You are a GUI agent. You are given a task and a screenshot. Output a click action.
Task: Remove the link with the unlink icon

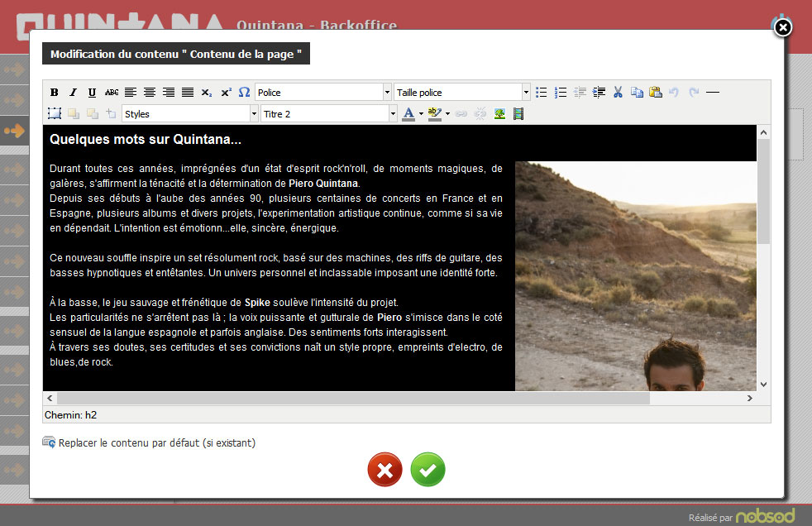point(480,113)
